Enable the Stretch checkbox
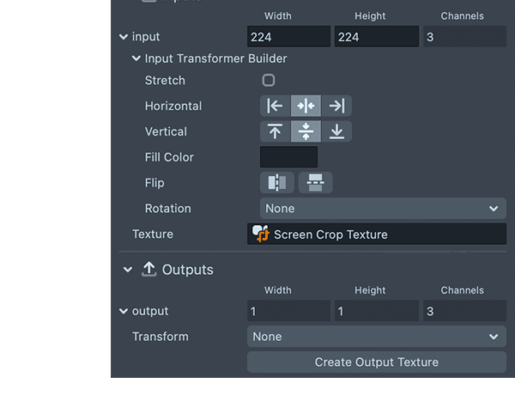Image resolution: width=515 pixels, height=420 pixels. click(x=269, y=80)
